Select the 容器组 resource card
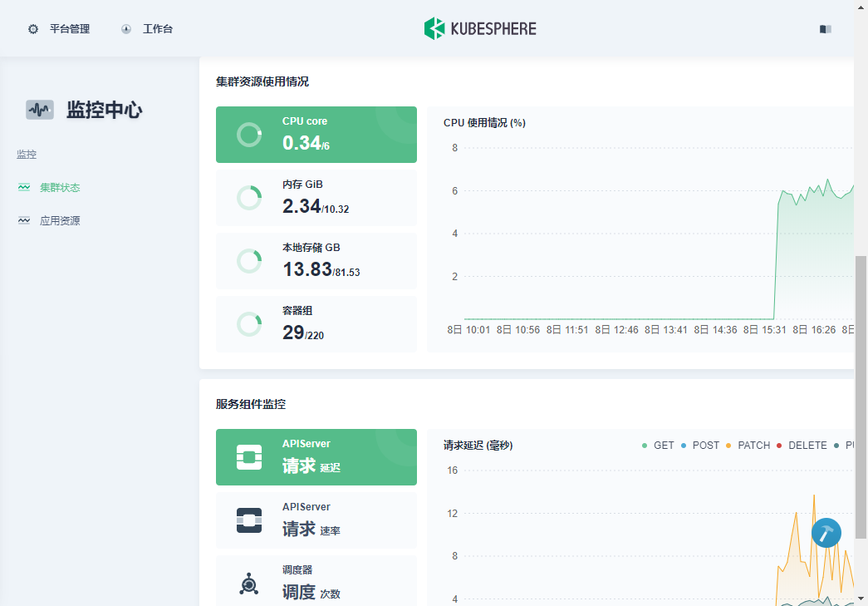The height and width of the screenshot is (606, 868). [316, 324]
